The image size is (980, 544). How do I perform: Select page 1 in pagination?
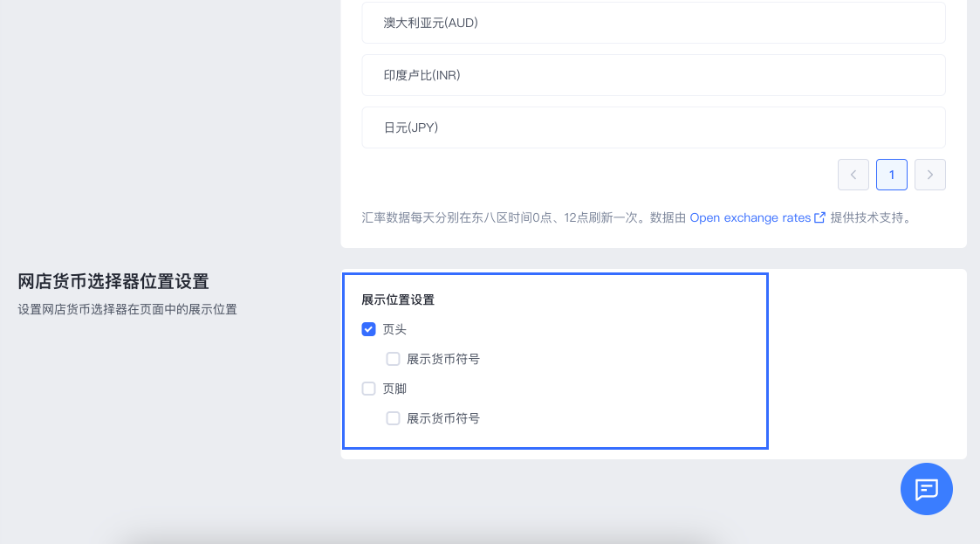click(891, 175)
